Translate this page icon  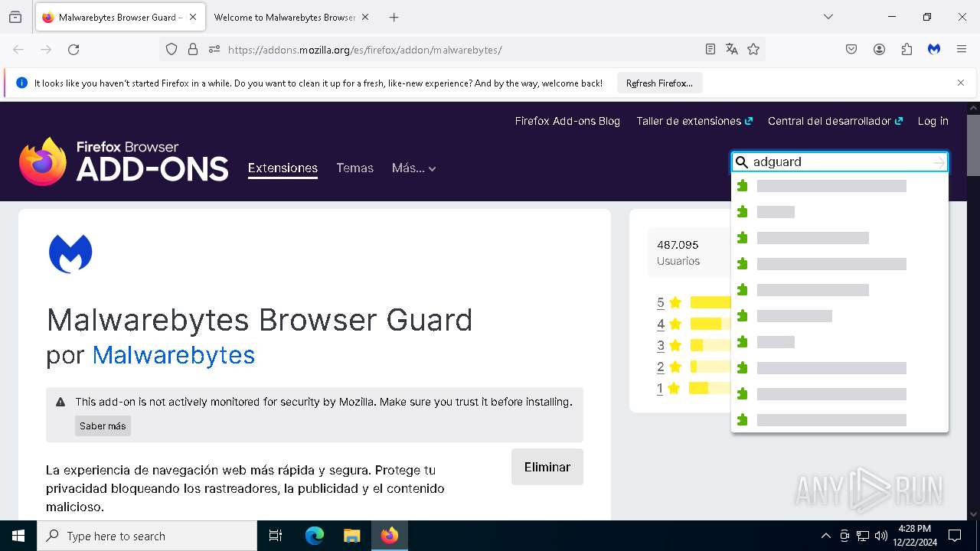(732, 50)
